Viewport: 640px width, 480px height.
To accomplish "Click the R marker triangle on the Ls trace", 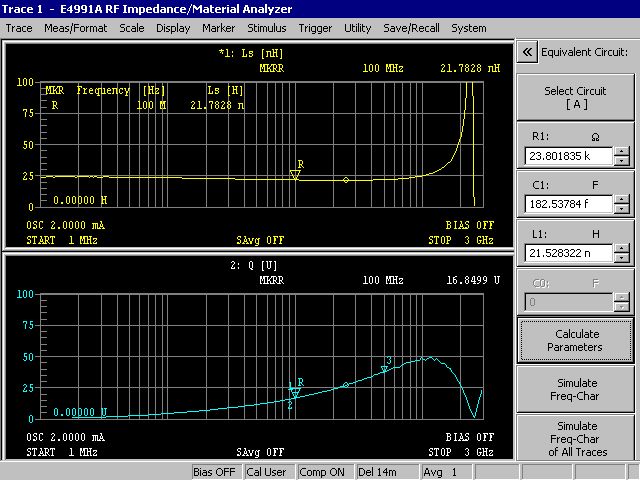I will pyautogui.click(x=295, y=174).
